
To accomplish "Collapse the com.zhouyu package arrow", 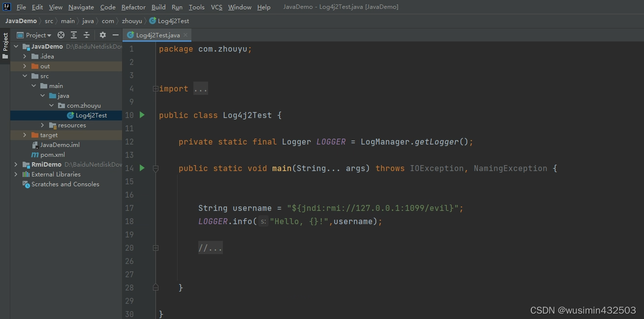I will [51, 106].
